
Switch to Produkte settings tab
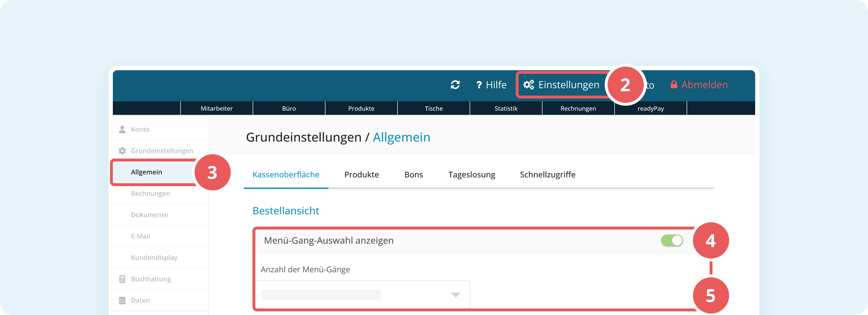[x=362, y=175]
